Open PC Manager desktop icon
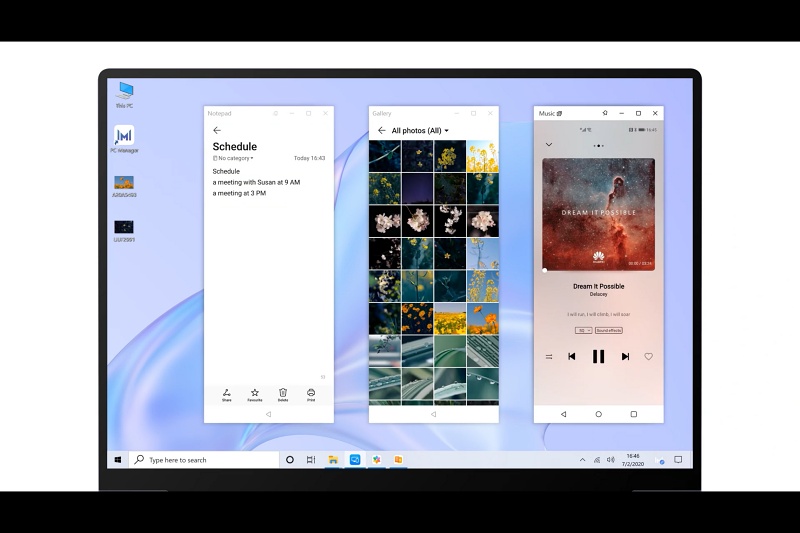The height and width of the screenshot is (533, 800). pyautogui.click(x=124, y=139)
